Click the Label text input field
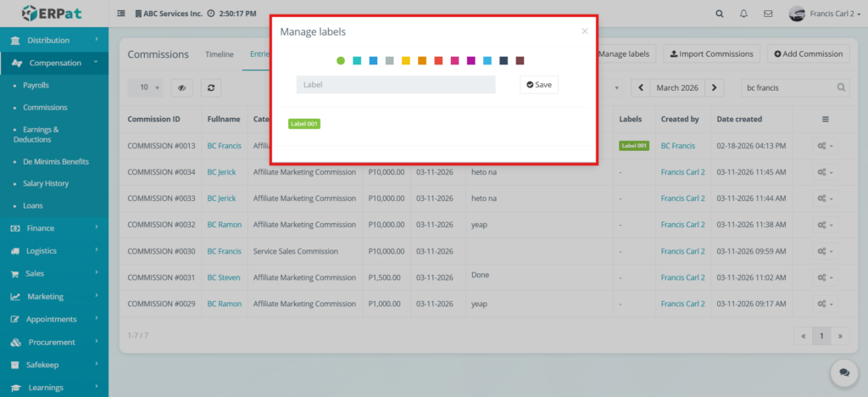The height and width of the screenshot is (397, 868). (395, 85)
